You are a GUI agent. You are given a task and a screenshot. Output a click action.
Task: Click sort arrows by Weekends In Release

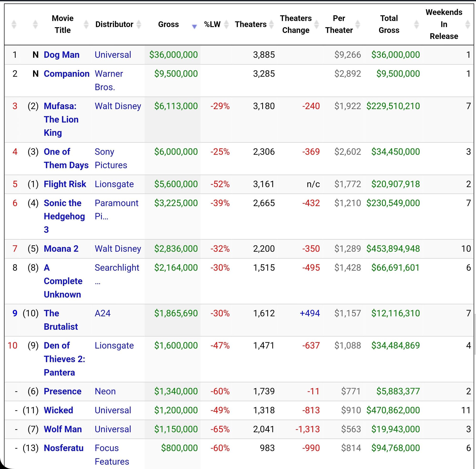coord(467,24)
